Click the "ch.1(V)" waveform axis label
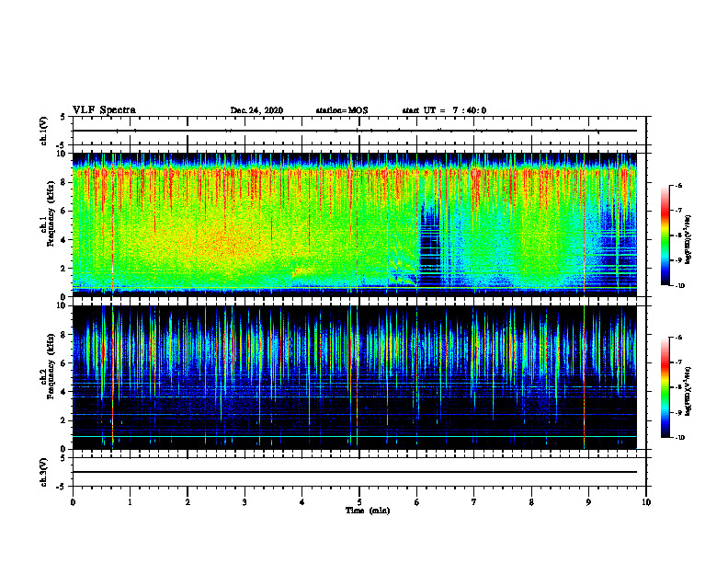This screenshot has height=563, width=728. click(x=43, y=131)
